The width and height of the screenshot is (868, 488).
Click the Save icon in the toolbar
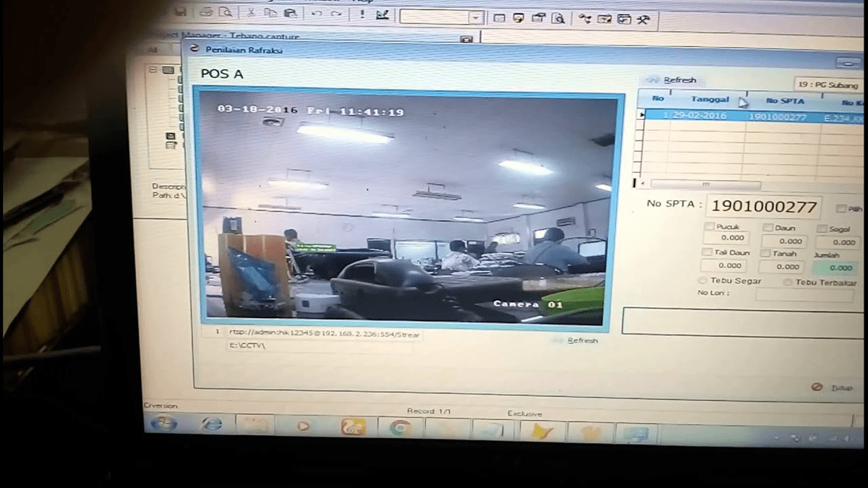click(x=181, y=12)
